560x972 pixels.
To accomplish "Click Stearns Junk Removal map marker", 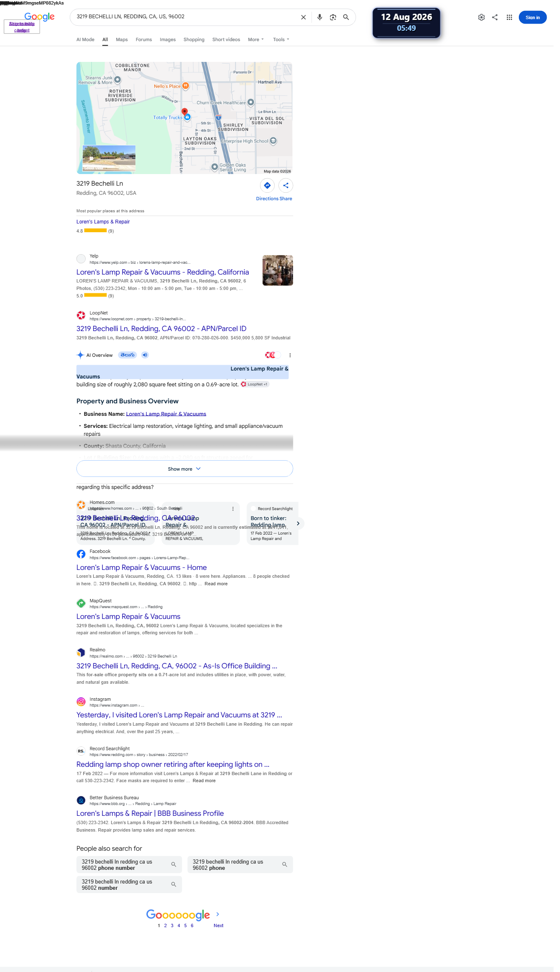I will click(118, 79).
